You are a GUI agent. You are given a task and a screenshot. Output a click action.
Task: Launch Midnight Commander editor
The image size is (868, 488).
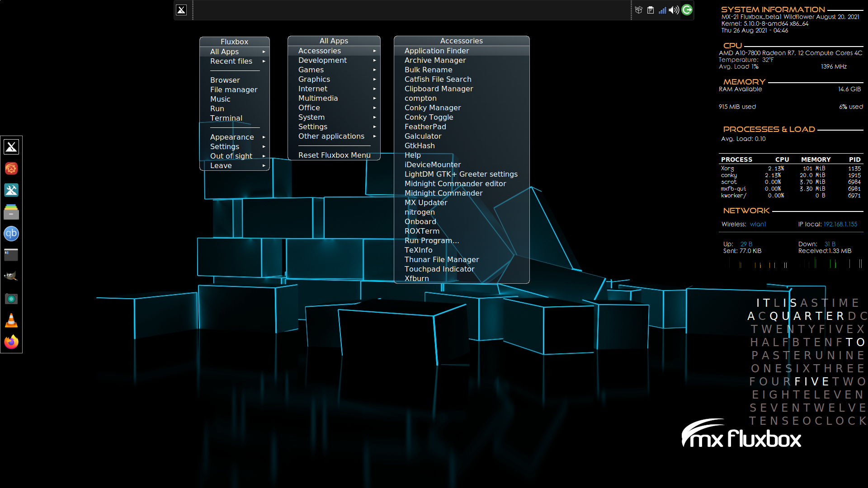click(462, 184)
